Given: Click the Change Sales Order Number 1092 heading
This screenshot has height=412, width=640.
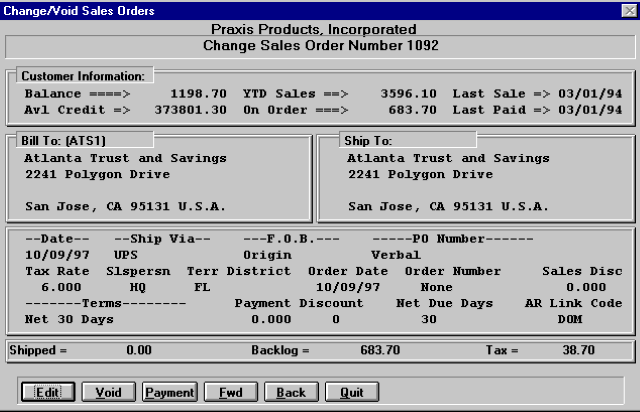Looking at the screenshot, I should click(321, 45).
